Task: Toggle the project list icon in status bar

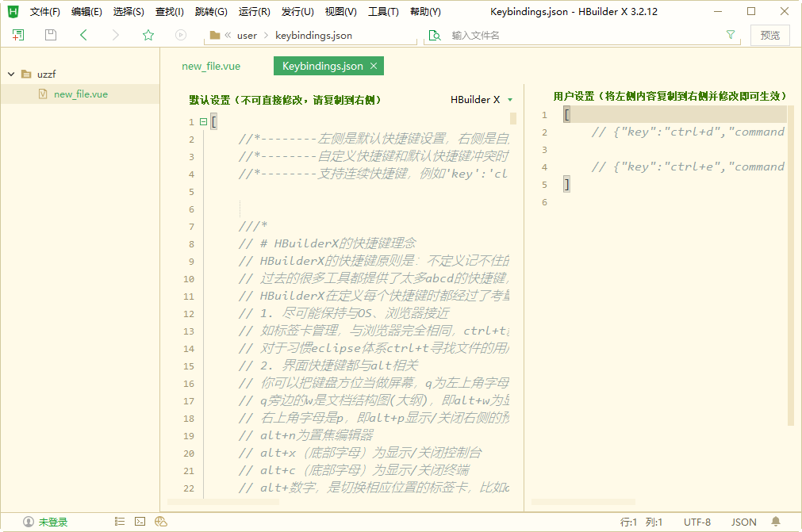Action: pyautogui.click(x=120, y=521)
